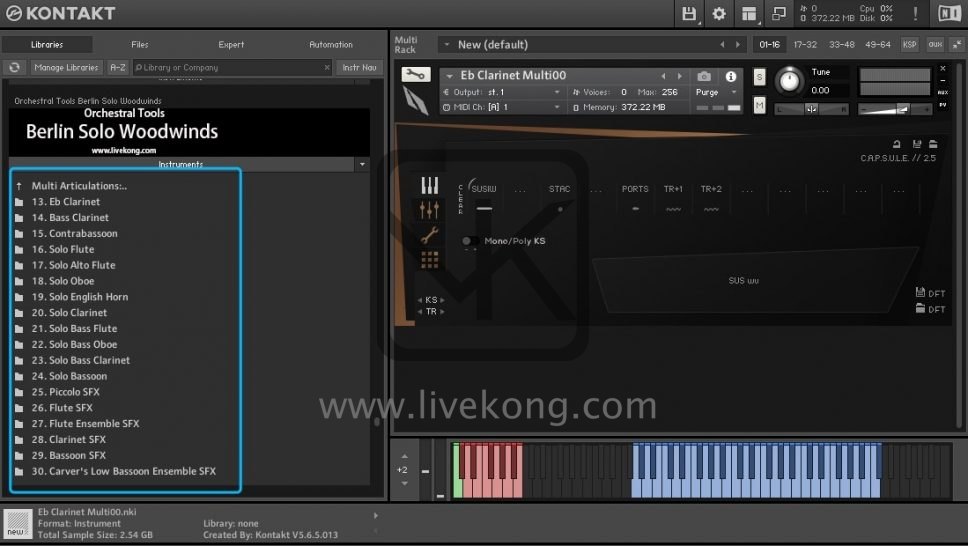Open Eb Clarinet instrument name dropdown
The height and width of the screenshot is (546, 968).
(x=449, y=76)
